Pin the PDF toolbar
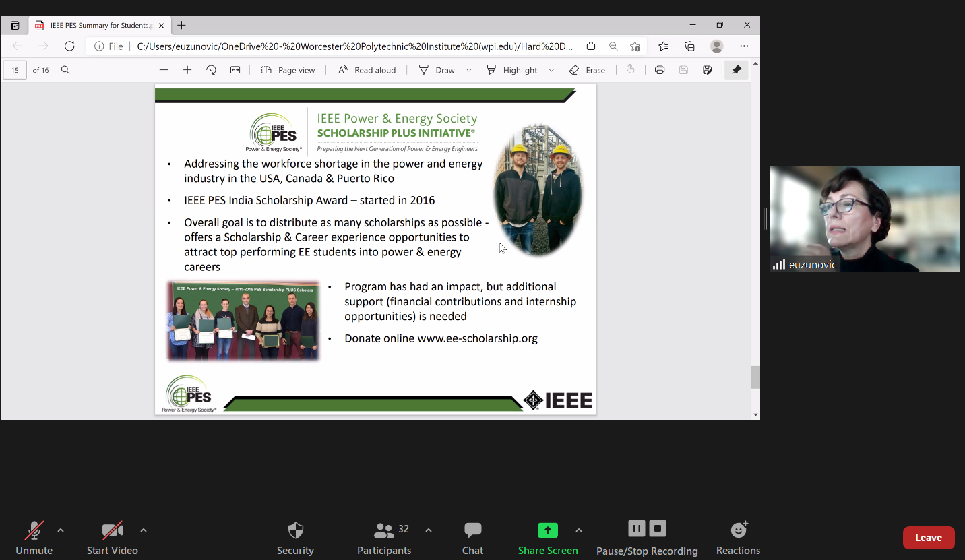This screenshot has height=560, width=965. pyautogui.click(x=736, y=69)
